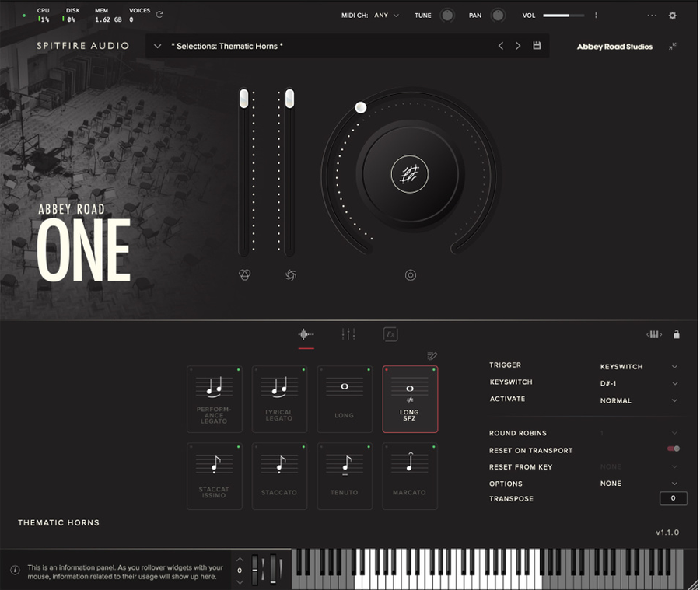Open the FX tab
The width and height of the screenshot is (700, 590).
[390, 334]
